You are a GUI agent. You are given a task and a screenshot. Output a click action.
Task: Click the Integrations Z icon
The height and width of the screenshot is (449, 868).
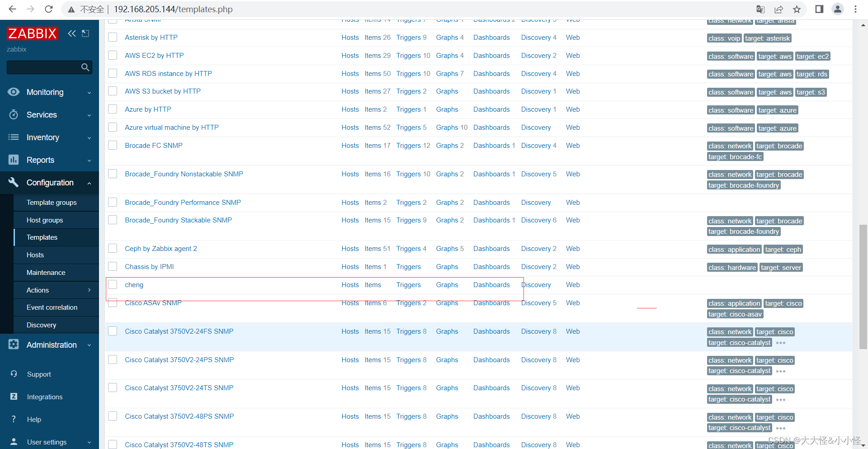tap(14, 397)
